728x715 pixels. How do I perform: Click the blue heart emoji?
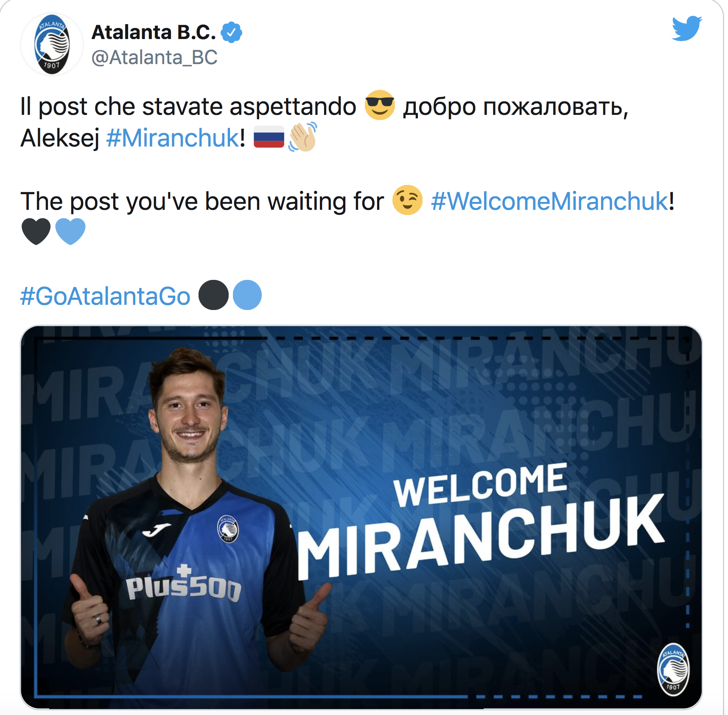click(70, 232)
